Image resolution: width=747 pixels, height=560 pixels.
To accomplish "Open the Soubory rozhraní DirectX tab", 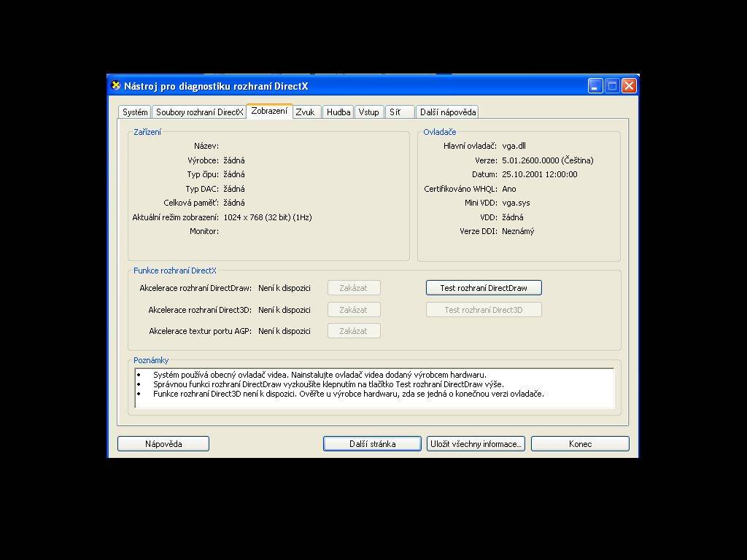I will [x=200, y=112].
